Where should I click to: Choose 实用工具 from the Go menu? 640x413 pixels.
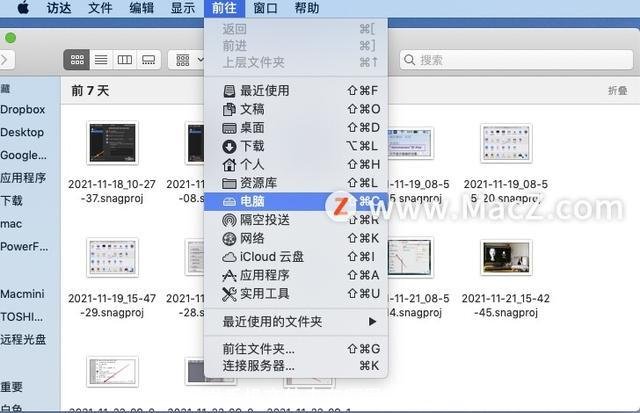coord(296,293)
